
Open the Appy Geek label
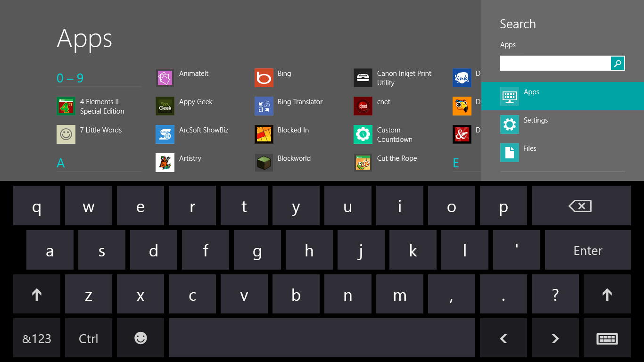tap(196, 102)
